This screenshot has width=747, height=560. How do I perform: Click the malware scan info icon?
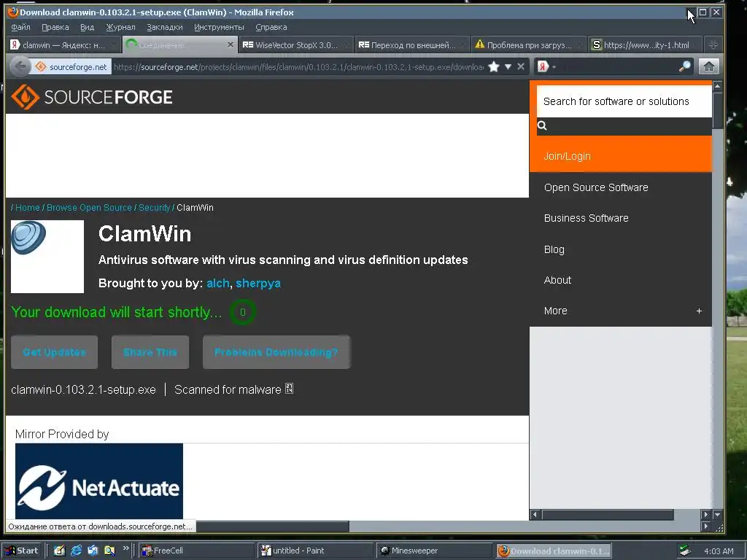289,389
